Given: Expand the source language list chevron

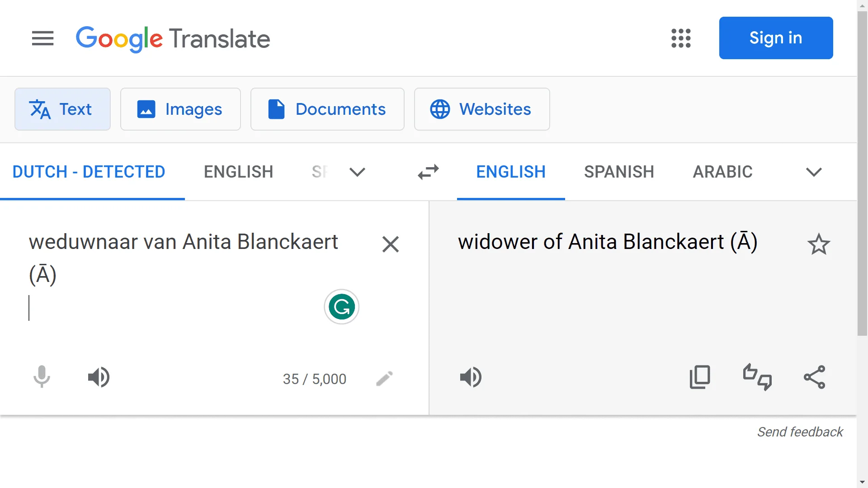Looking at the screenshot, I should point(357,172).
